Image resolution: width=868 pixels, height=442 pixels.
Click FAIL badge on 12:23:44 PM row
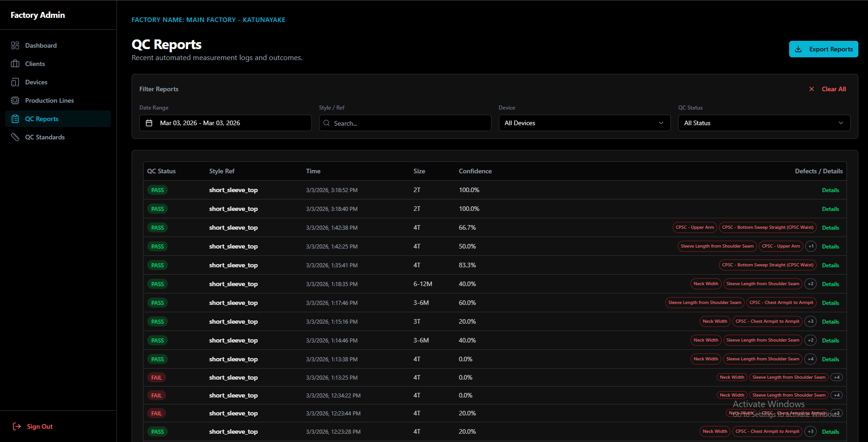coord(156,413)
